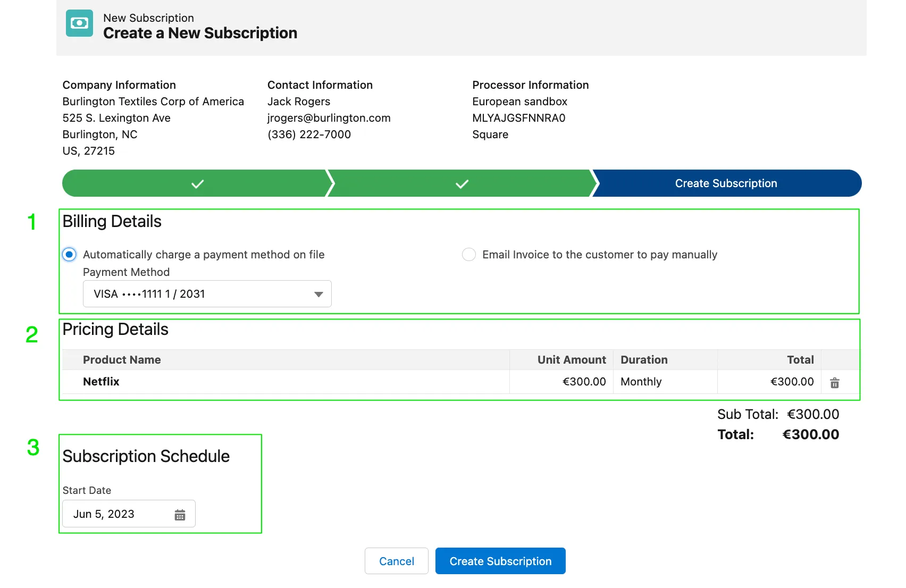Screen dimensions: 906x588
Task: Click the Jack Rogers contact name
Action: coord(299,102)
